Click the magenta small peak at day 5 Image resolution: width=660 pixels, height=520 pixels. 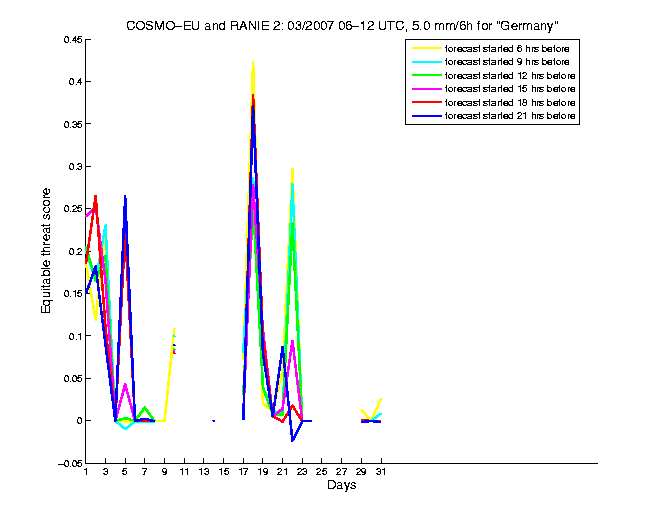point(125,385)
